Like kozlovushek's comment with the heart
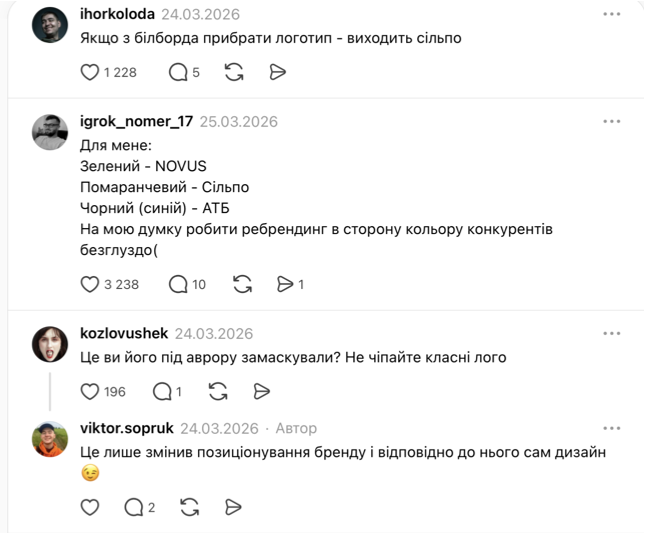 click(x=89, y=391)
